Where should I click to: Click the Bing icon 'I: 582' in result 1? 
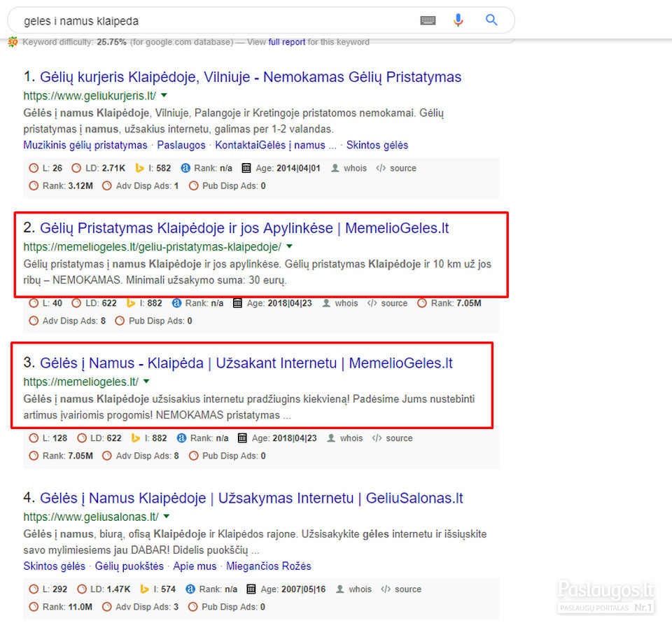[139, 168]
